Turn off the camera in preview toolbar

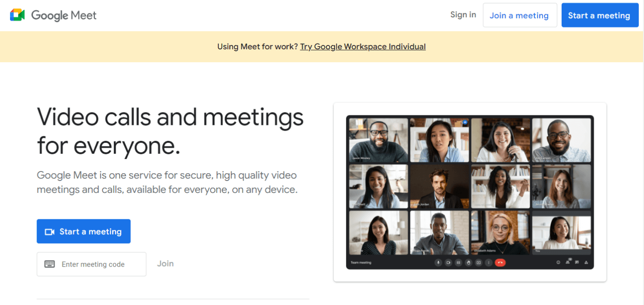[448, 262]
